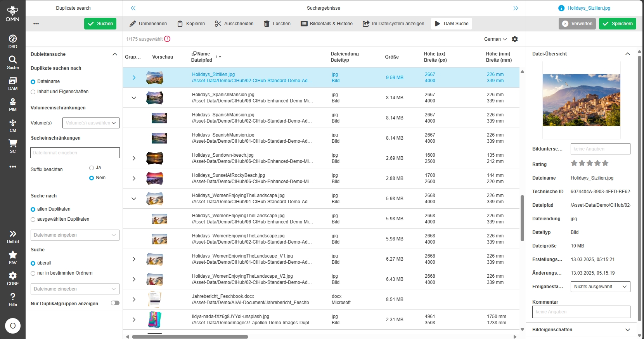The width and height of the screenshot is (644, 339).
Task: Open the DAM module in sidebar
Action: (x=13, y=83)
